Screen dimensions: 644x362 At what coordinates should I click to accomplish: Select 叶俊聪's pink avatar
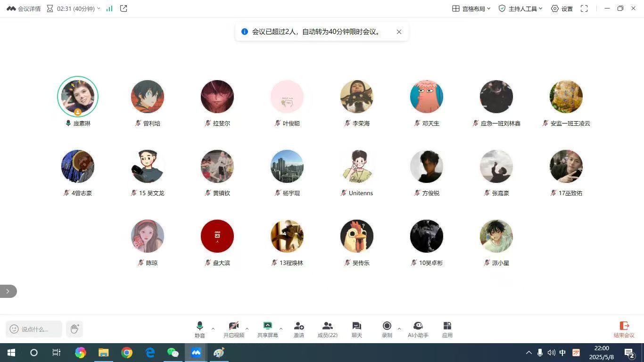pos(287,97)
